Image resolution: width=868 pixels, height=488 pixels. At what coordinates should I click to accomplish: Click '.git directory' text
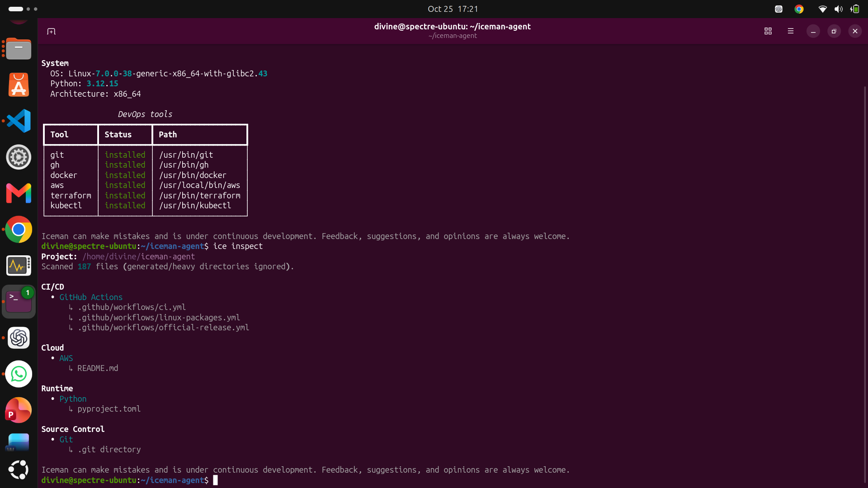109,450
